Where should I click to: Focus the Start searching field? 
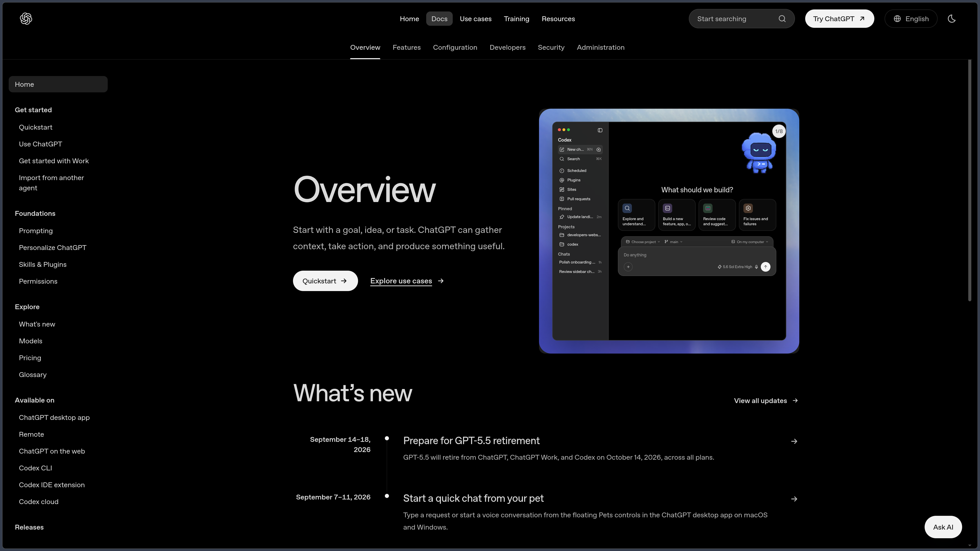pyautogui.click(x=741, y=19)
